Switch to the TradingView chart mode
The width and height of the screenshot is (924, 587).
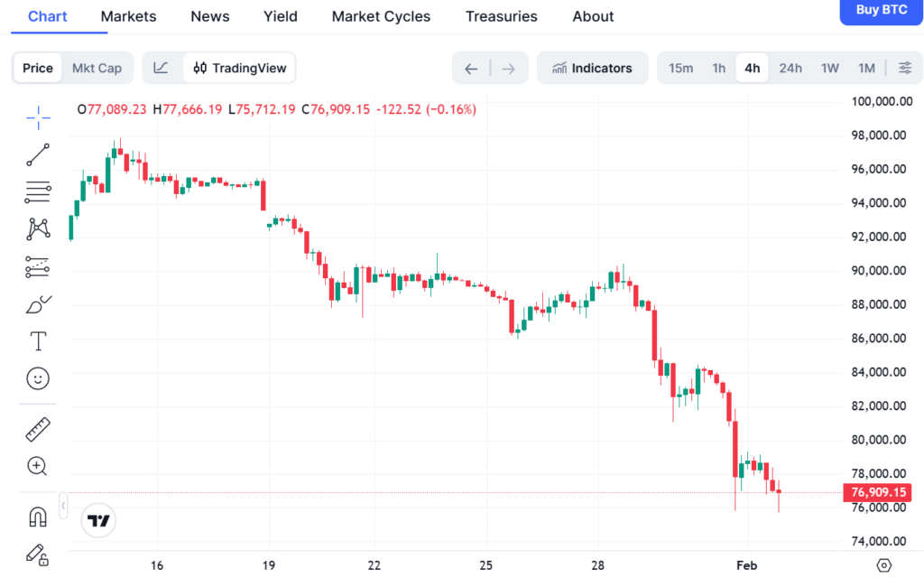[x=240, y=68]
